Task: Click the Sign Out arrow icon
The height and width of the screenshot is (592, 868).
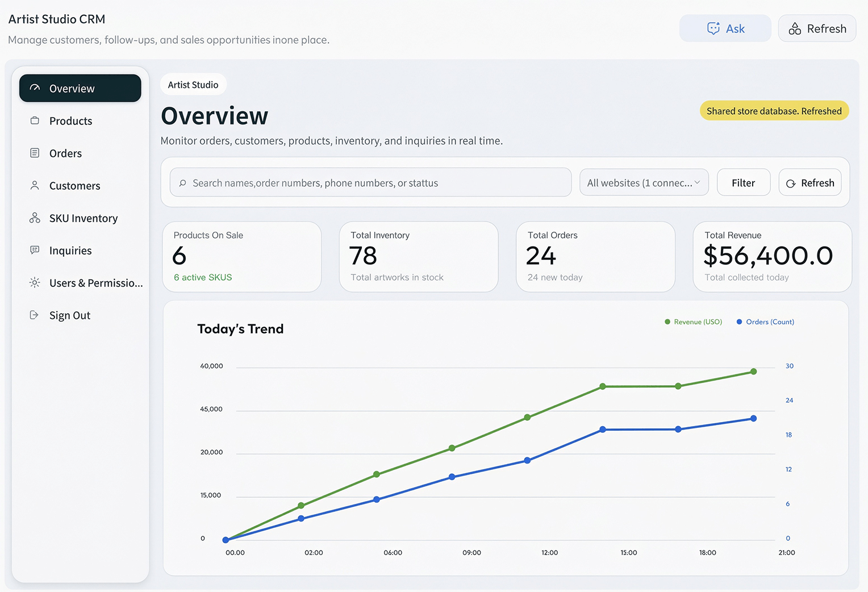Action: (35, 315)
